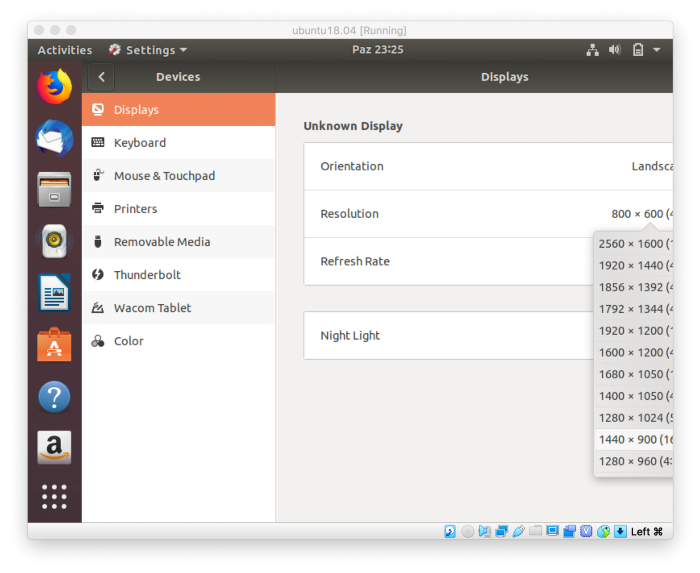Click the Paz 23:25 clock
Image resolution: width=700 pixels, height=573 pixels.
pos(378,50)
